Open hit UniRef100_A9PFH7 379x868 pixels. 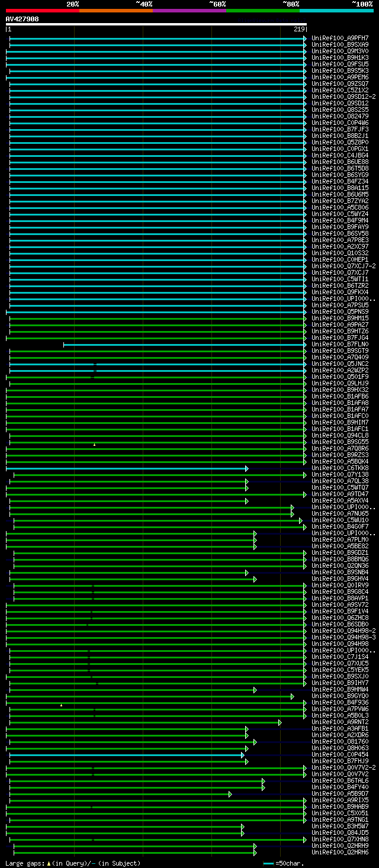coord(340,38)
